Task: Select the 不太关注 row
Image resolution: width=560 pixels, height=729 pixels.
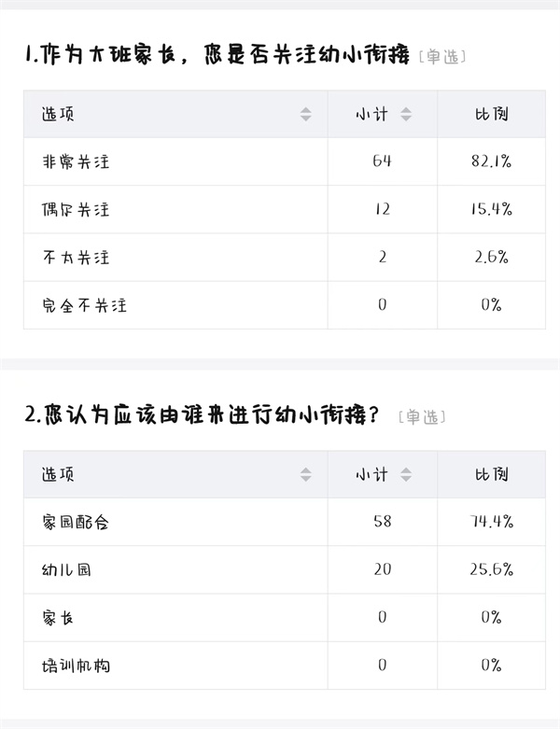Action: tap(285, 258)
